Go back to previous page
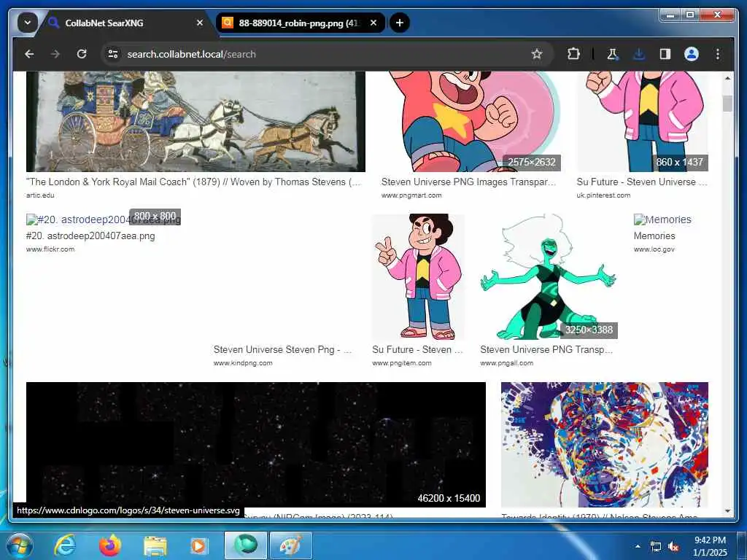 [x=29, y=54]
